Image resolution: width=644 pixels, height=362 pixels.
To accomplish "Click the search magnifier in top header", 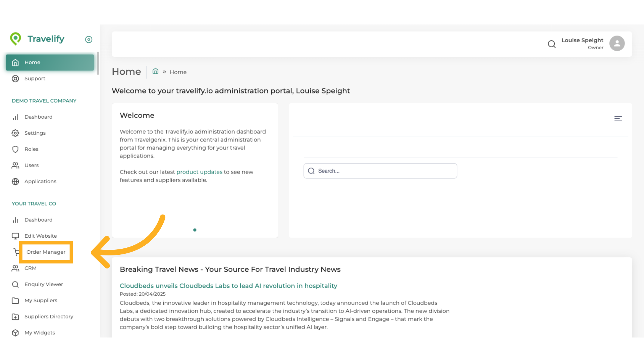I will (x=551, y=44).
